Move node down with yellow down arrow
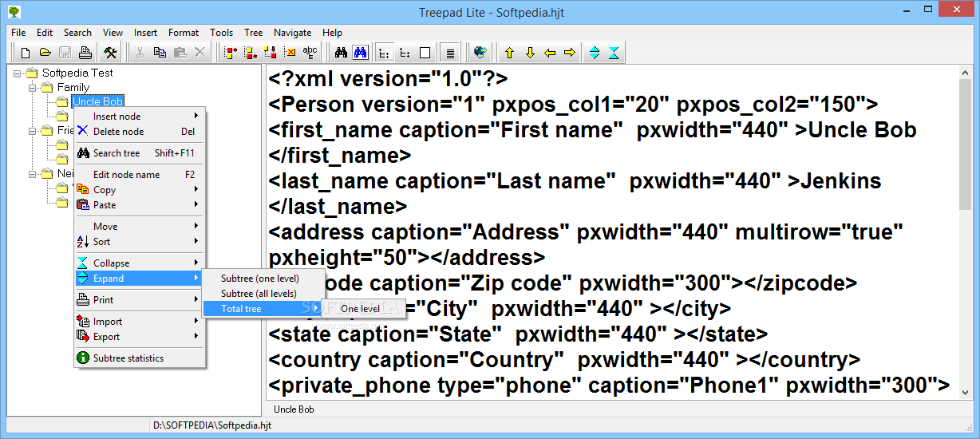Image resolution: width=980 pixels, height=439 pixels. tap(529, 53)
